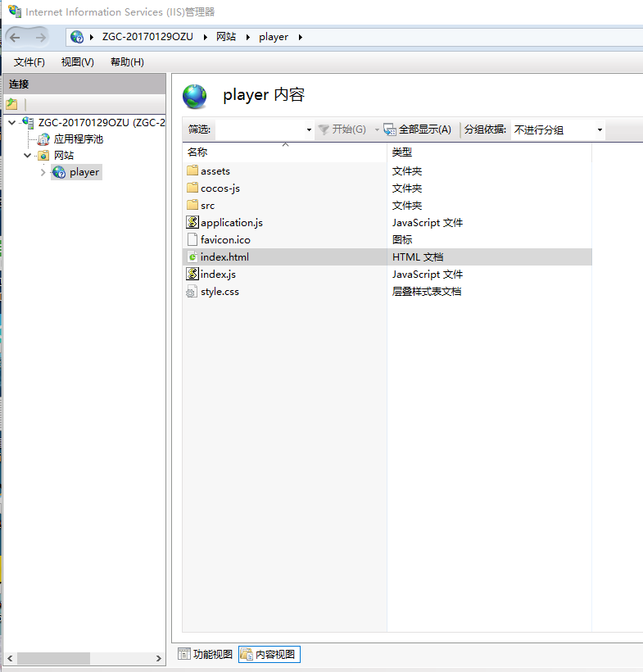Screen dimensions: 643x672
Task: Click the 图标 type cell for favicon.ico
Action: pos(402,239)
